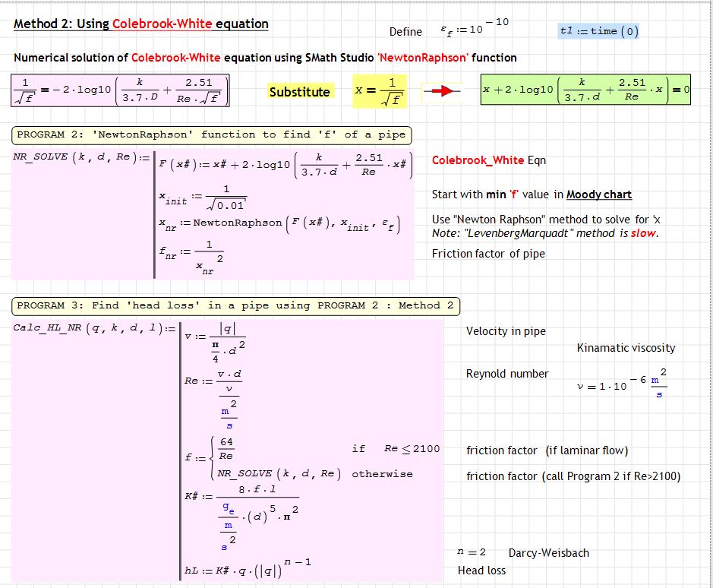Click the 'if Re ≤ 2100' condition
713x588 pixels.
coord(395,449)
